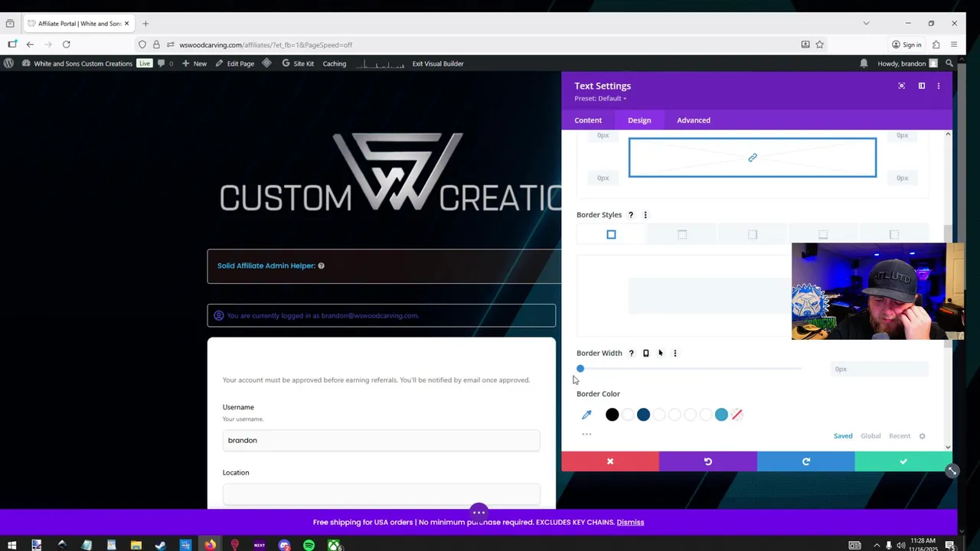
Task: Choose the light blue color swatch
Action: 721,415
